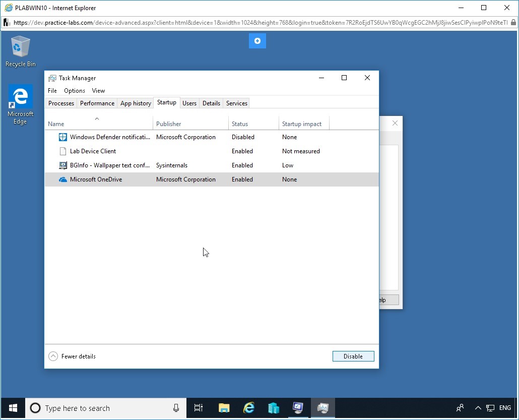This screenshot has width=519, height=420.
Task: Sort by Startup impact column
Action: click(x=304, y=123)
